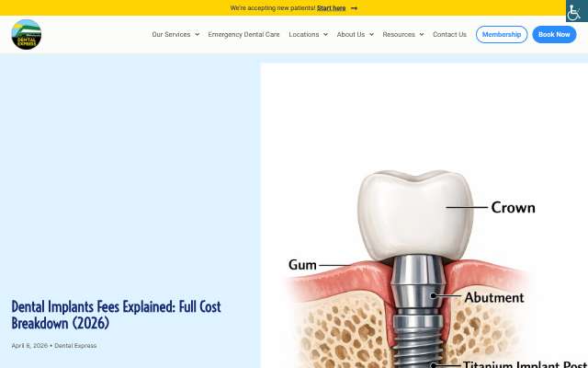Image resolution: width=588 pixels, height=368 pixels.
Task: Follow the Start here link
Action: [331, 8]
